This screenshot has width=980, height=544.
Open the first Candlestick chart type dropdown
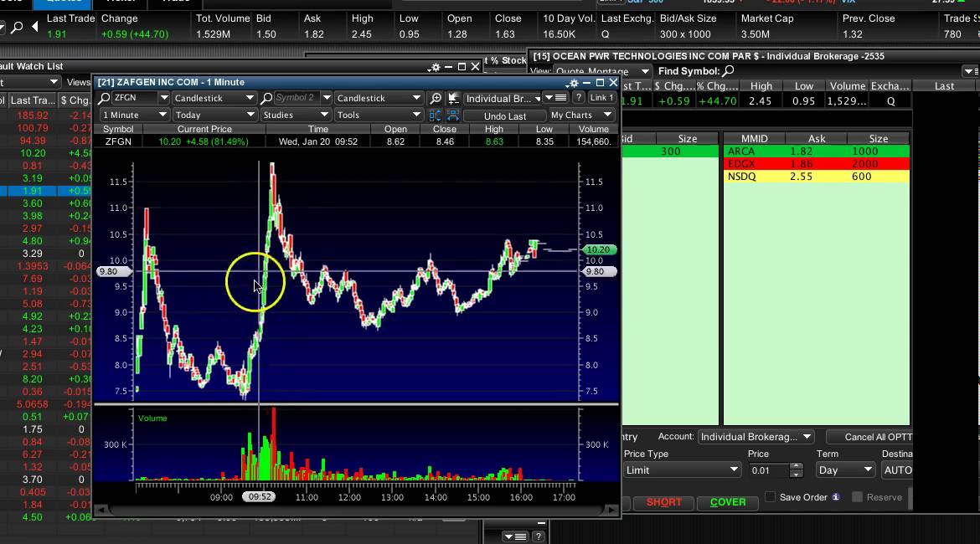tap(214, 98)
